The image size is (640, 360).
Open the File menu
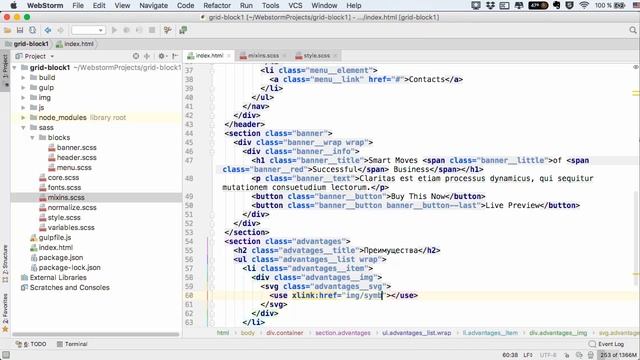tap(78, 5)
